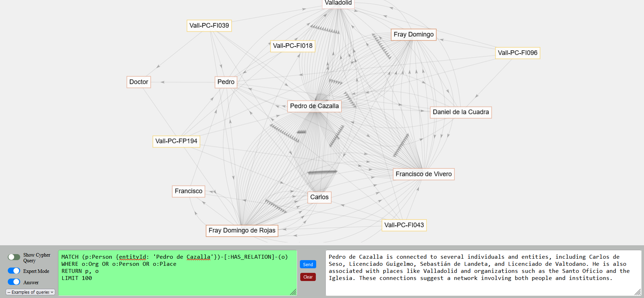
Task: Click the Vall-PC-FI018 node
Action: (x=293, y=46)
